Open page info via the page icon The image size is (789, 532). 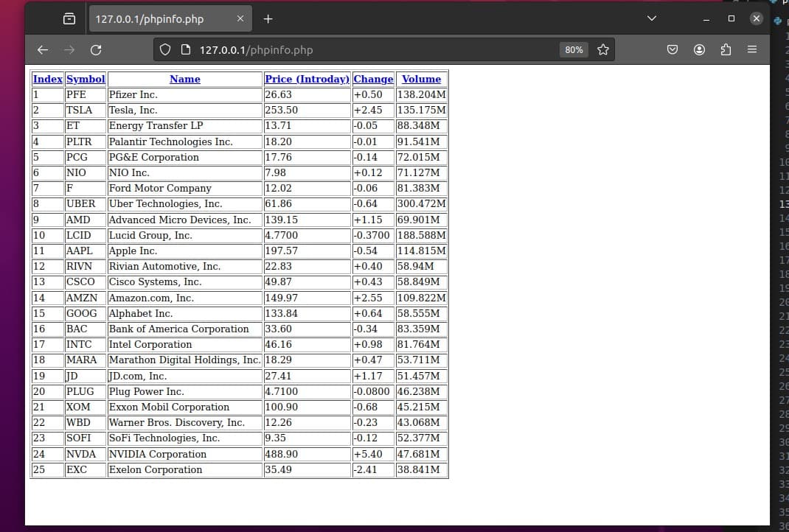coord(187,49)
